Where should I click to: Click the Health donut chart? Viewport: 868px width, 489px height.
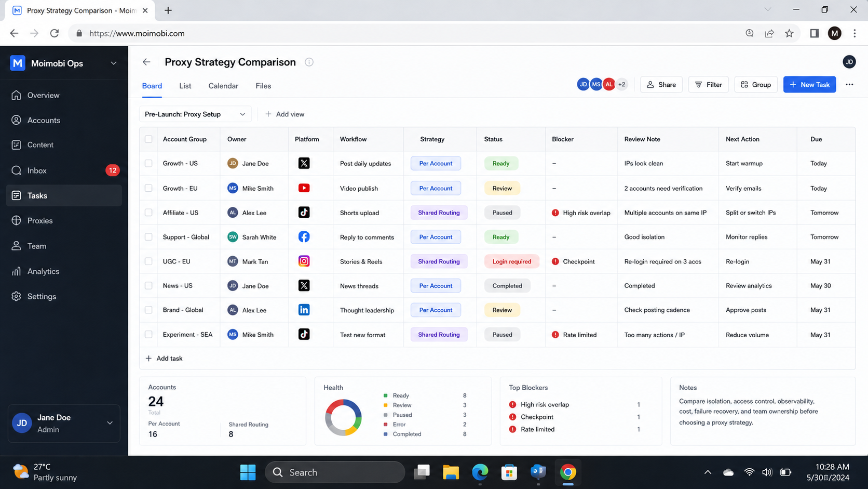(x=343, y=417)
